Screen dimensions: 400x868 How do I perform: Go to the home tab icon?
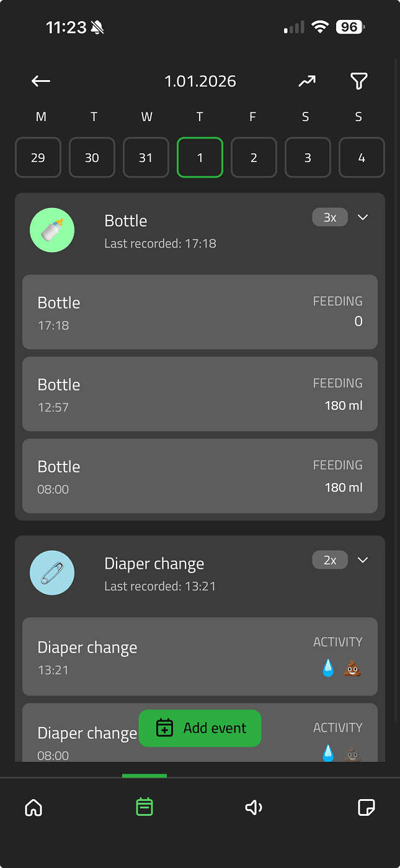(x=33, y=807)
